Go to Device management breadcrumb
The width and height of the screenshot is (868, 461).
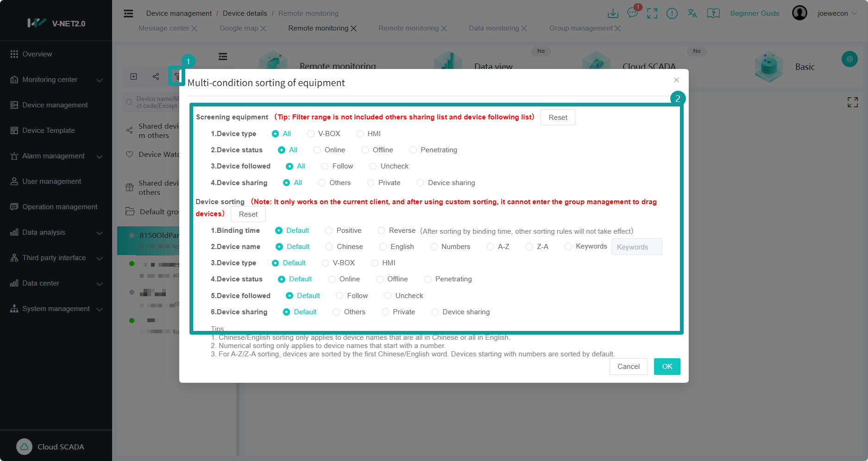[179, 13]
